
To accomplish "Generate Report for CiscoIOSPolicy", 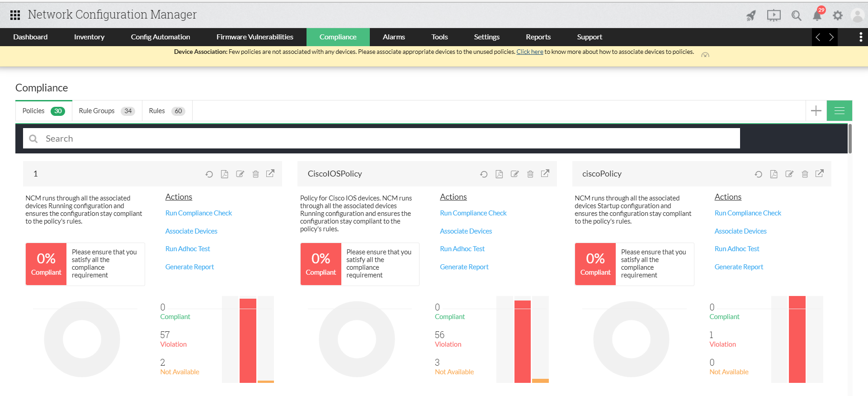I will coord(464,267).
